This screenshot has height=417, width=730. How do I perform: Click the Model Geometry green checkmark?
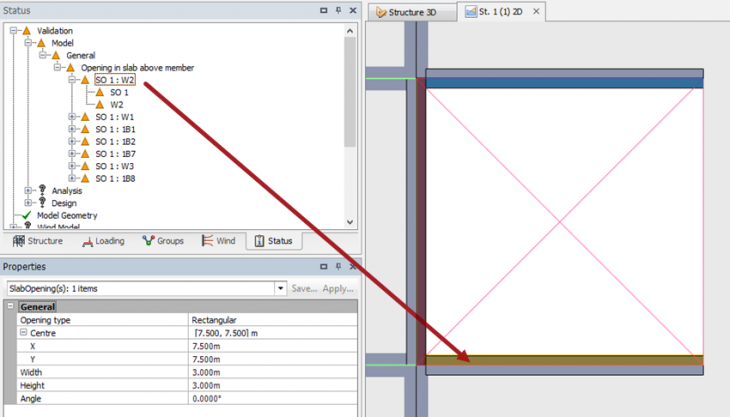click(27, 215)
